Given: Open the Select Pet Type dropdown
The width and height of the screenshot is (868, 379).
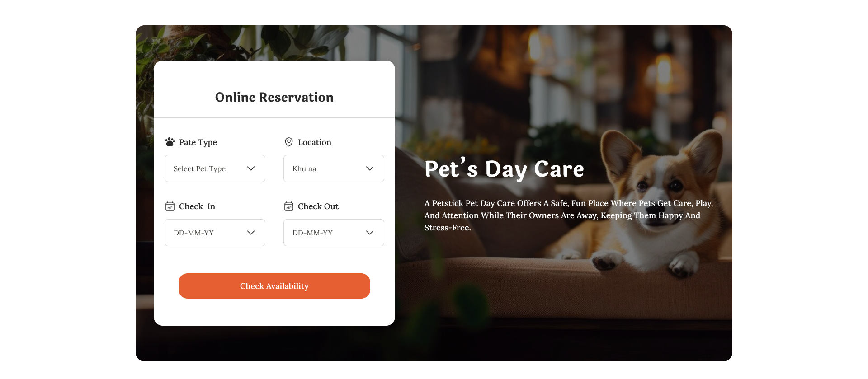Looking at the screenshot, I should [x=215, y=168].
